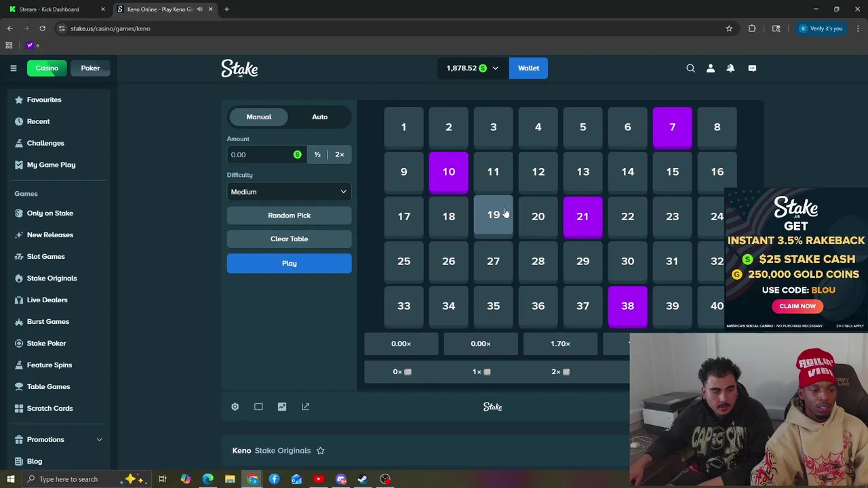Open Verify it's you profile chip

(x=821, y=28)
